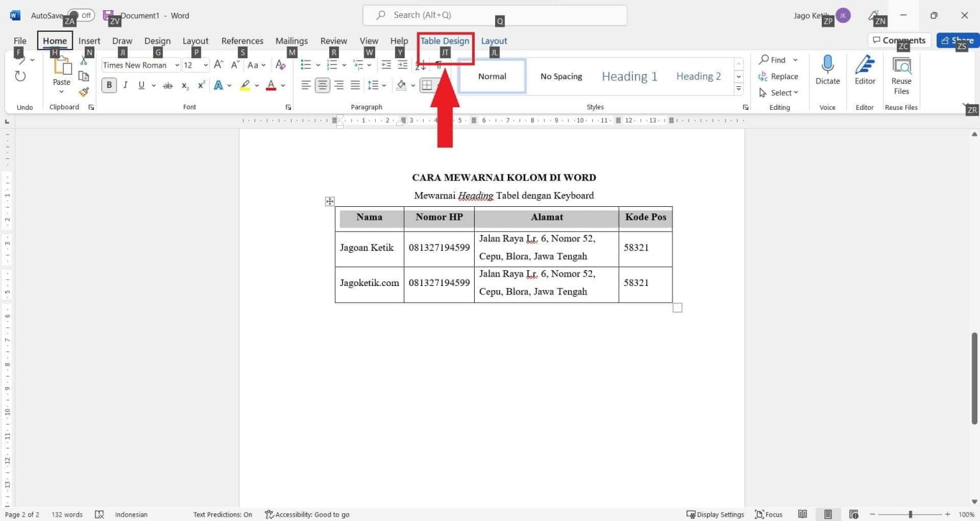Switch to the Table Design tab
The width and height of the screenshot is (980, 521).
coord(444,40)
